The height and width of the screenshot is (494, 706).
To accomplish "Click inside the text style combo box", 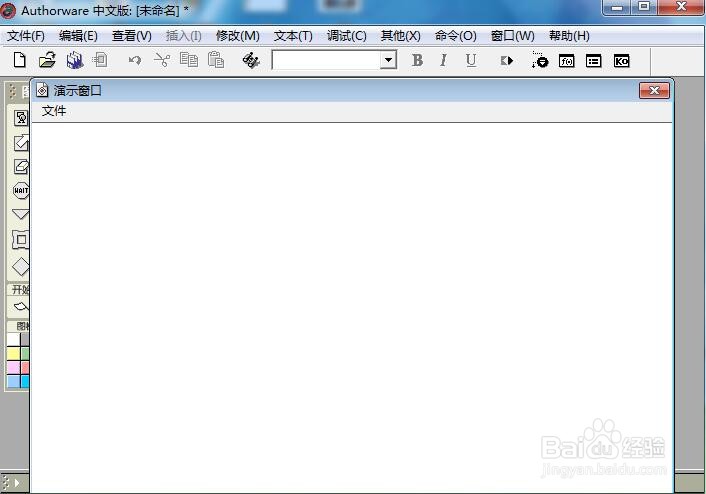I will pyautogui.click(x=326, y=60).
